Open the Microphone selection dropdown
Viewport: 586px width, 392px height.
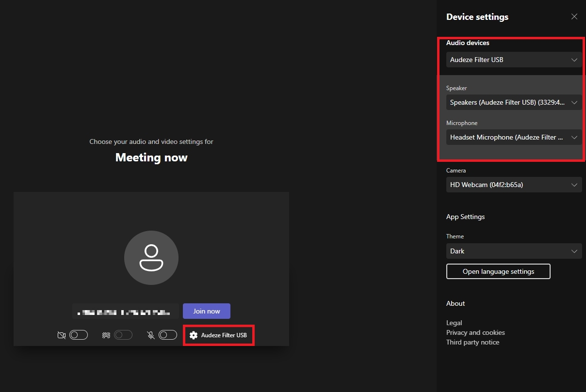point(514,137)
